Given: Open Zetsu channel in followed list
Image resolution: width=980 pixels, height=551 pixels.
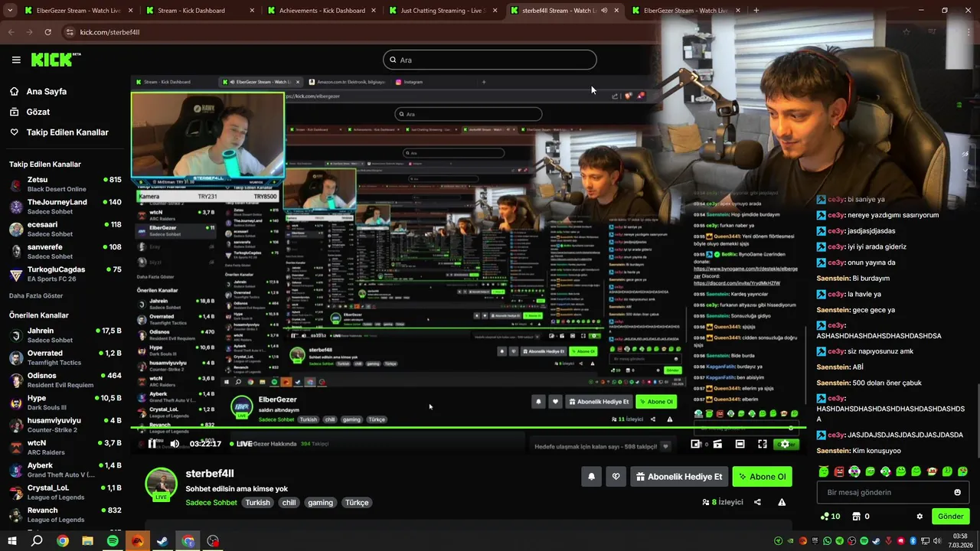Looking at the screenshot, I should coord(65,184).
